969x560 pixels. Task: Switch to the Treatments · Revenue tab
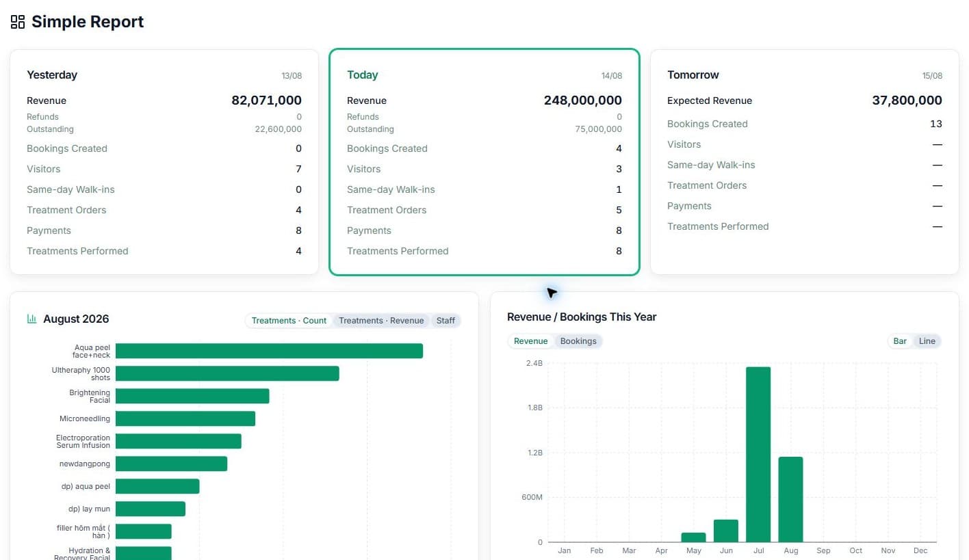(381, 321)
